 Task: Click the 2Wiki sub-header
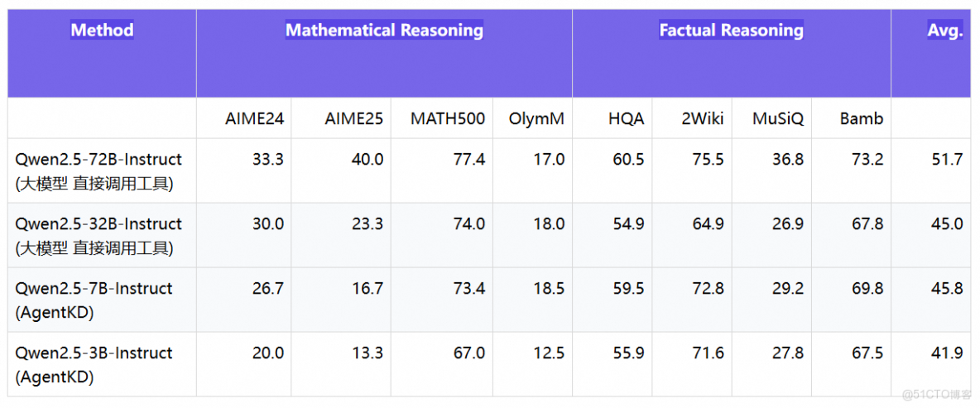703,118
